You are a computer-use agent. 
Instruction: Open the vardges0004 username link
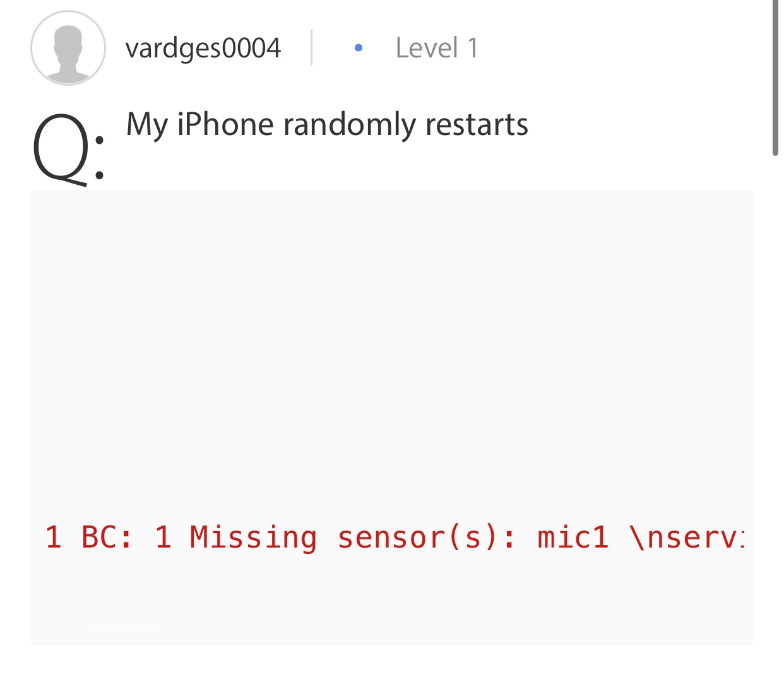pos(203,48)
